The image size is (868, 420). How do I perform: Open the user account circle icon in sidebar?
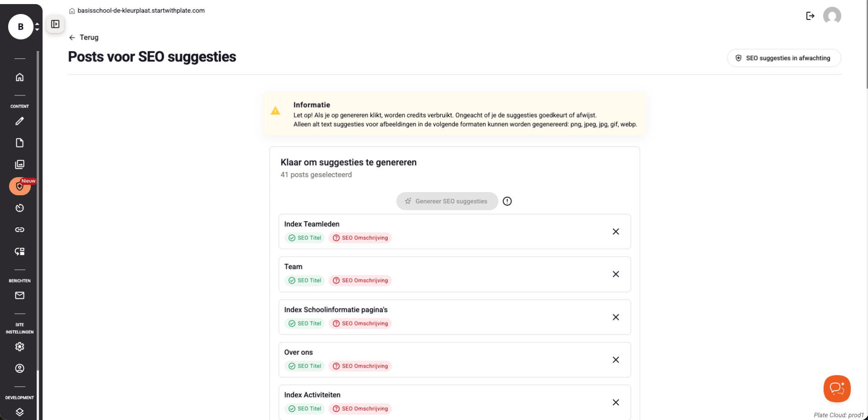point(19,368)
